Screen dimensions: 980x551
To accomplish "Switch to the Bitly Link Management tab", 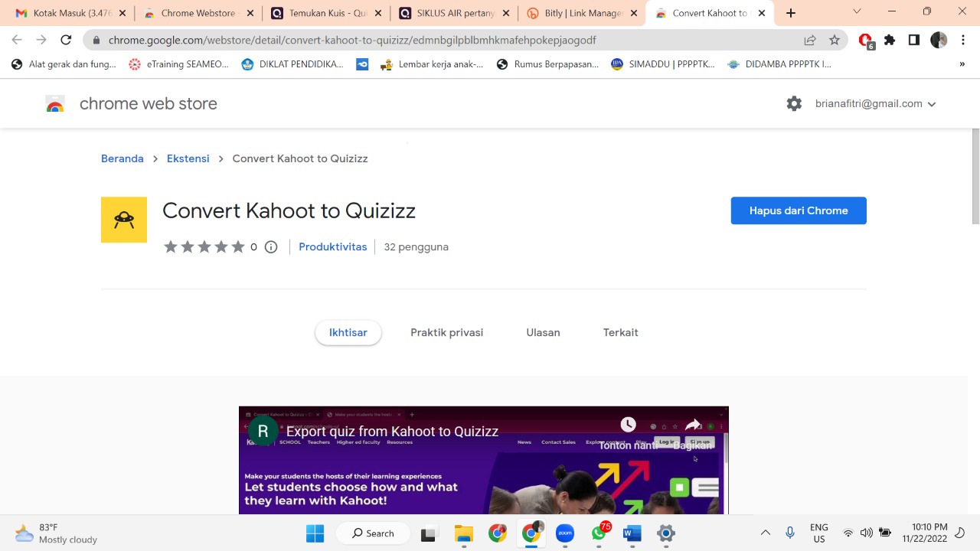I will [x=581, y=13].
